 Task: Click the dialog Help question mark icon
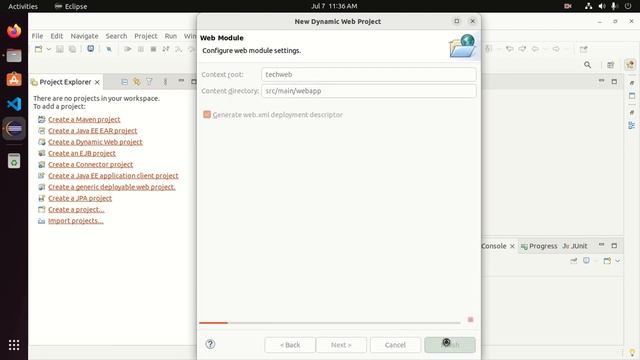pyautogui.click(x=210, y=344)
